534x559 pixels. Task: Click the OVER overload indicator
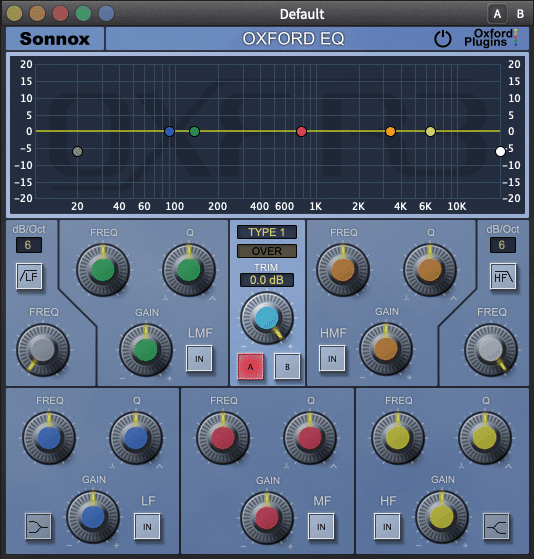coord(267,251)
